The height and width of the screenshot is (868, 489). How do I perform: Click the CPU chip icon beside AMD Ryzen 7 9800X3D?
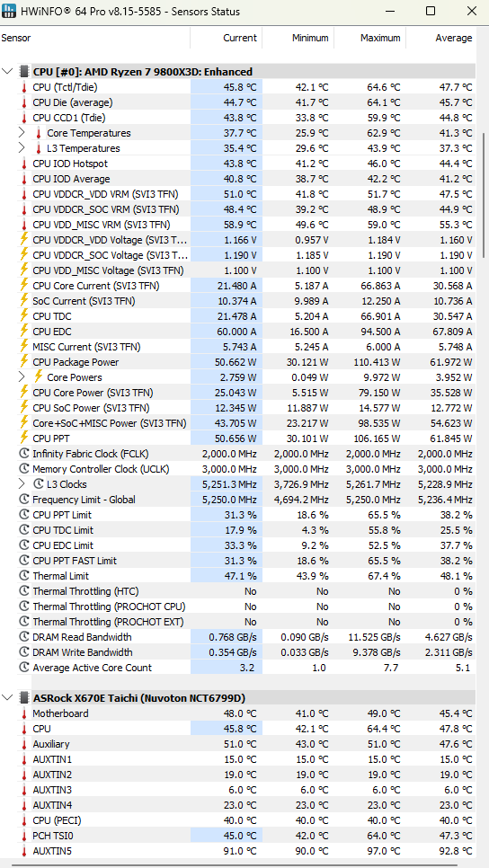(x=23, y=72)
